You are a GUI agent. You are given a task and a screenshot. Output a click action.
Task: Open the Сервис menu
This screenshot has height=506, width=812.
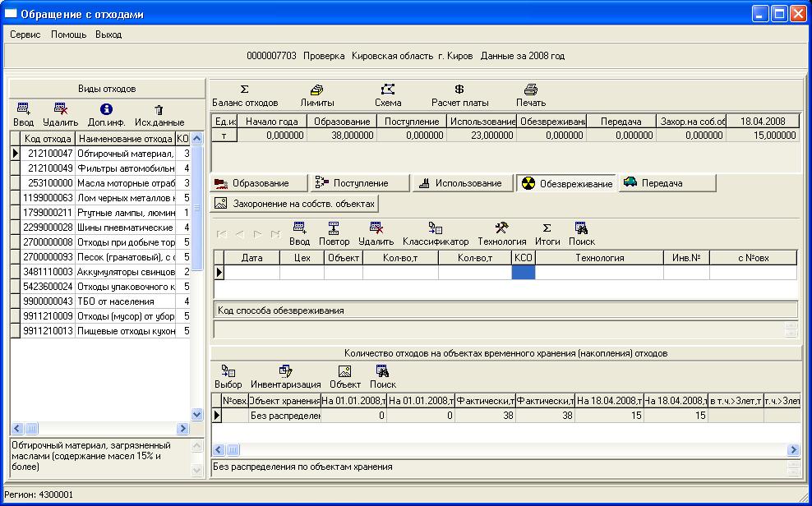(x=25, y=34)
